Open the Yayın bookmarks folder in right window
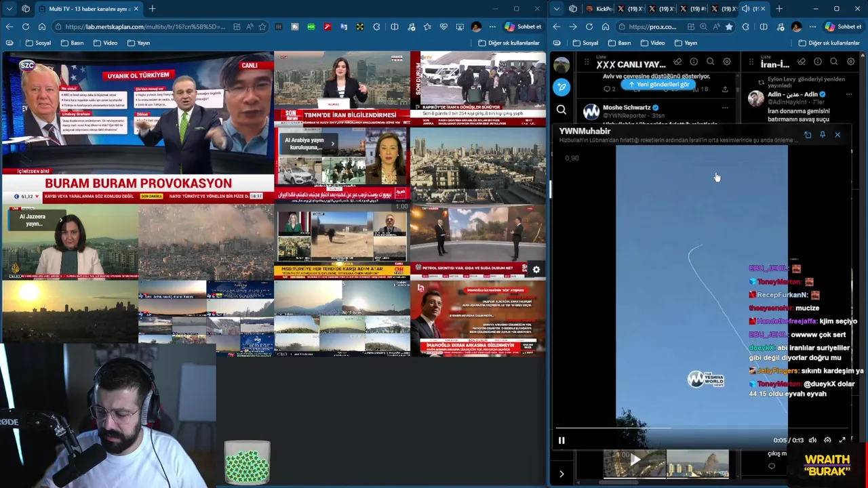868x488 pixels. click(x=686, y=43)
